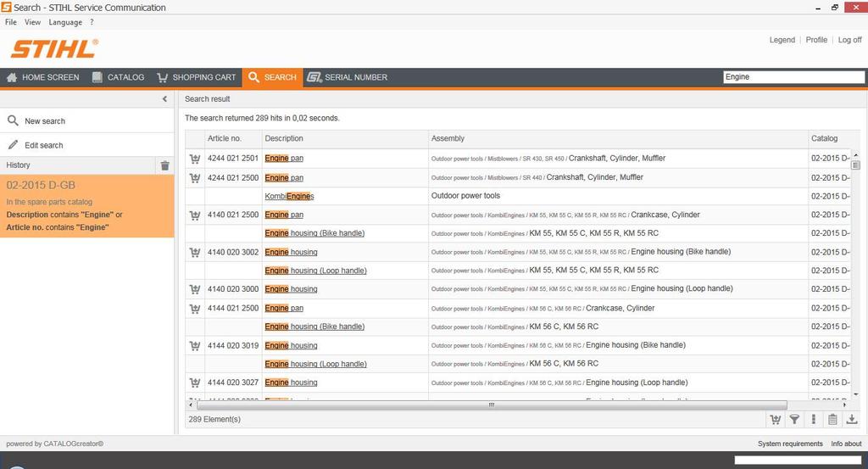The image size is (868, 469).
Task: Select the 02-2015 D-GB history entry
Action: click(x=87, y=206)
